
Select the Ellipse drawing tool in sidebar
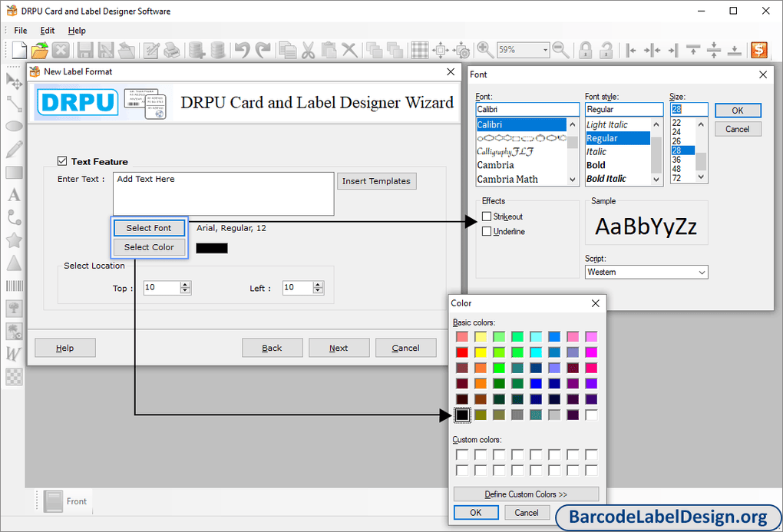point(14,126)
